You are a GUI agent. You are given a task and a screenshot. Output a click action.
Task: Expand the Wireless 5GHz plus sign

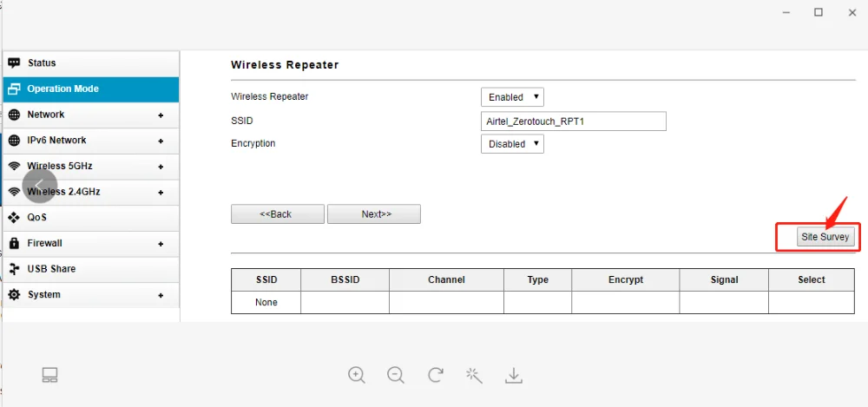point(161,167)
